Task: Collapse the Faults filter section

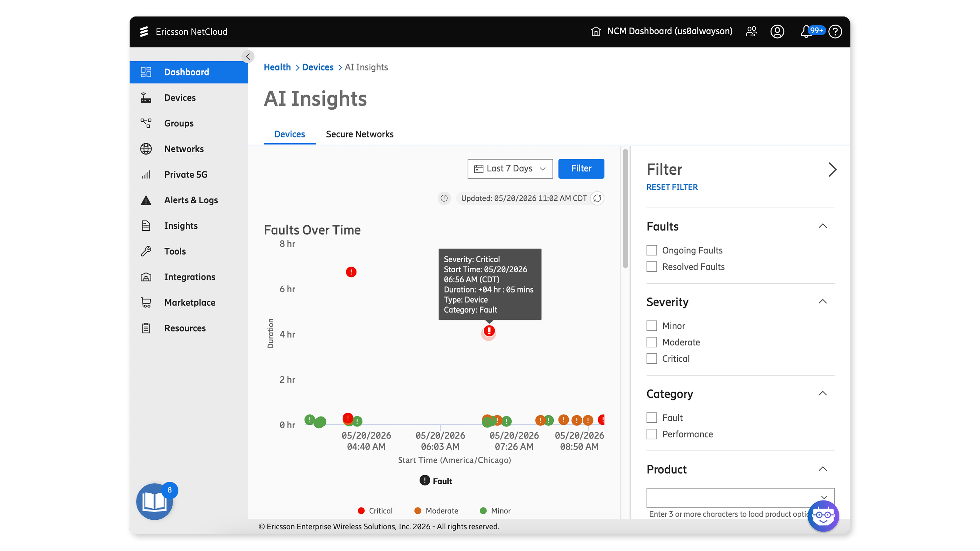Action: (x=822, y=226)
